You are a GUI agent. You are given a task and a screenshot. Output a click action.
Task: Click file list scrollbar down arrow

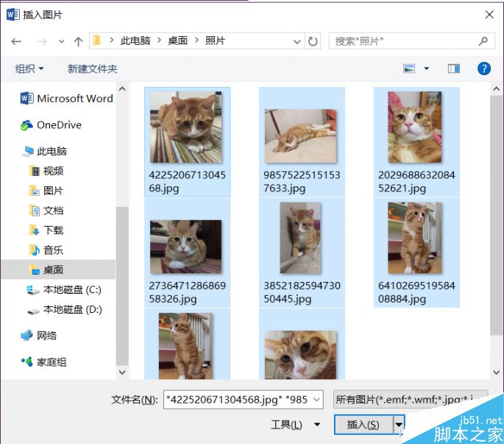pyautogui.click(x=497, y=373)
